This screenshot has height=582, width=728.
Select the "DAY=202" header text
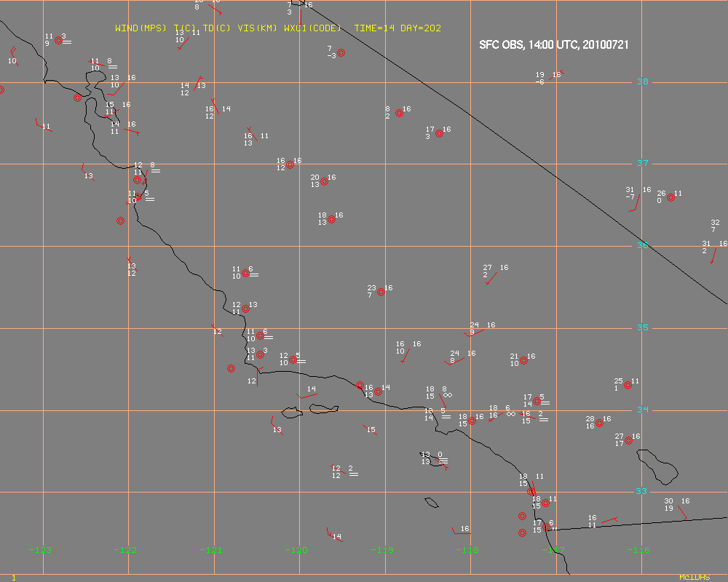pos(421,28)
